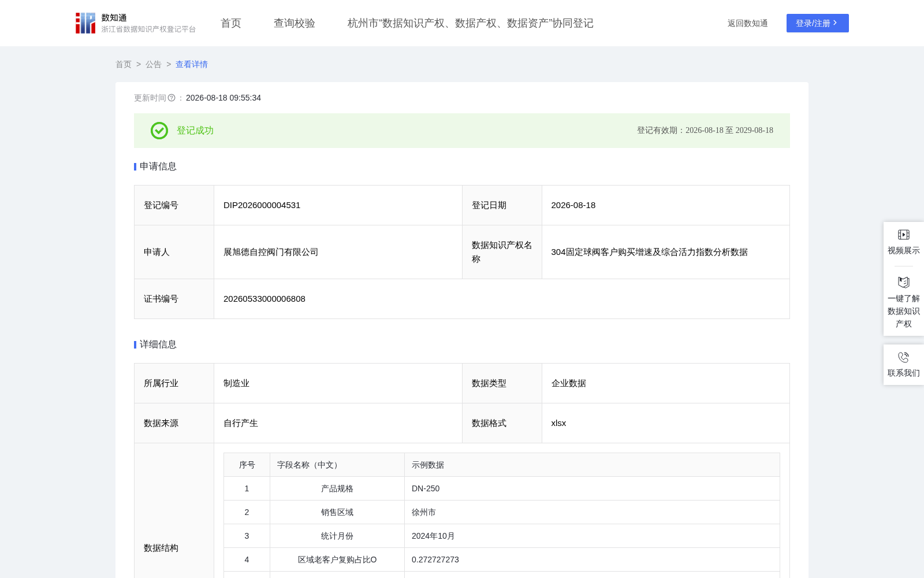Click the 登记有效期 validity text
Screen dimensions: 924x578
pos(705,131)
